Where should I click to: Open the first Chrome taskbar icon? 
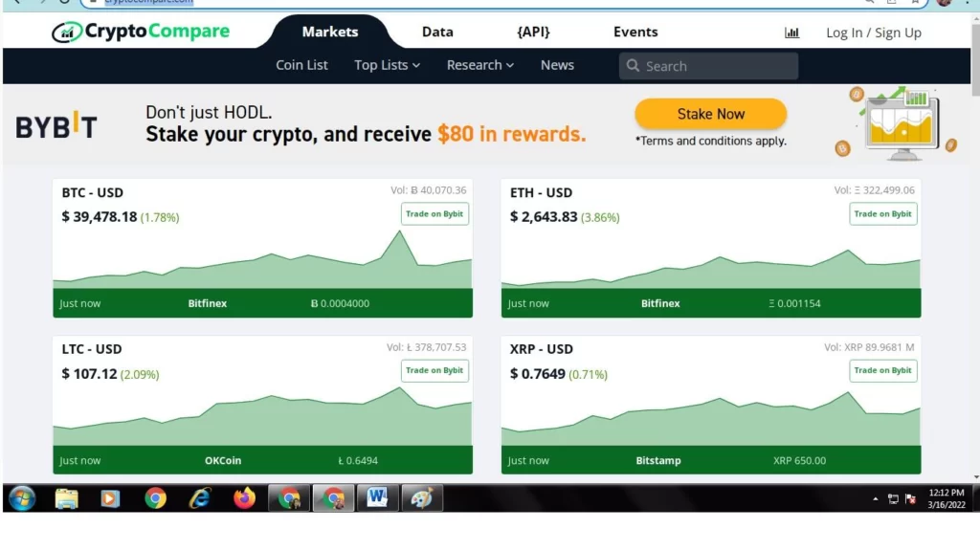[x=155, y=498]
